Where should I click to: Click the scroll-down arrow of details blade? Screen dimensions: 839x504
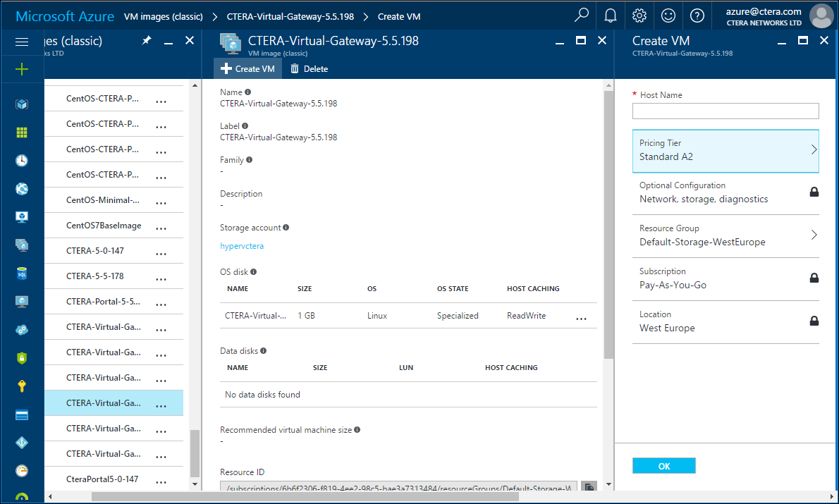tap(609, 484)
